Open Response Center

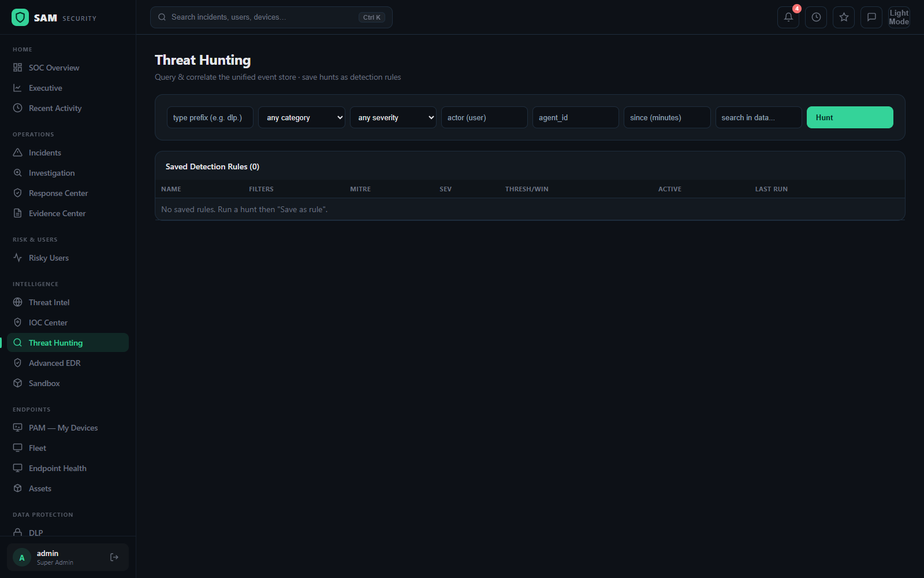tap(68, 193)
